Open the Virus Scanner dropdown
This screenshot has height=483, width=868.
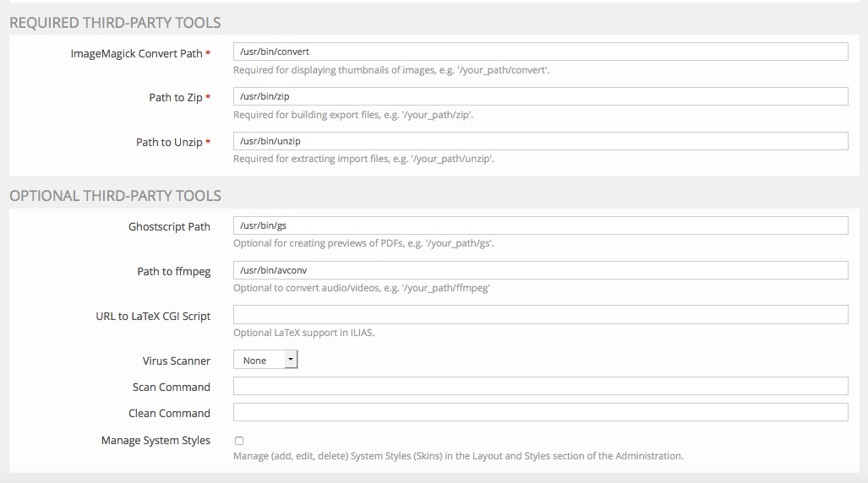coord(265,361)
